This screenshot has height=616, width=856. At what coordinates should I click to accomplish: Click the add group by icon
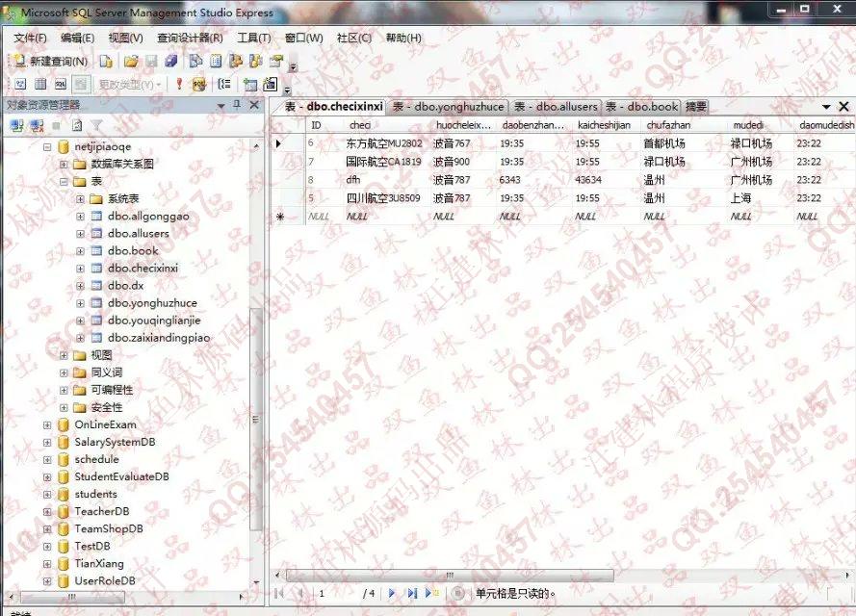223,84
